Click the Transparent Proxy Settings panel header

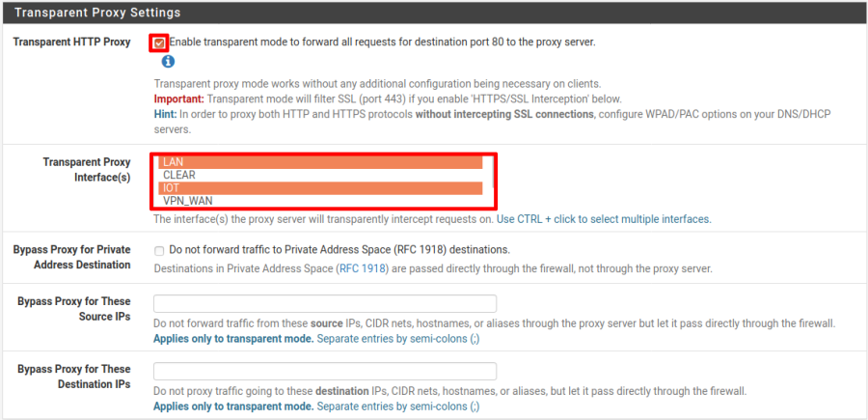click(96, 14)
